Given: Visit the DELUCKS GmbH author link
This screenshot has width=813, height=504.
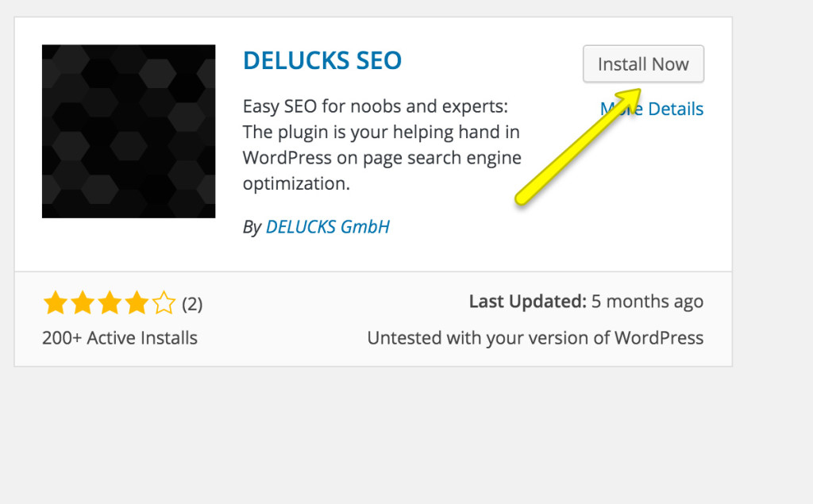Looking at the screenshot, I should coord(327,226).
